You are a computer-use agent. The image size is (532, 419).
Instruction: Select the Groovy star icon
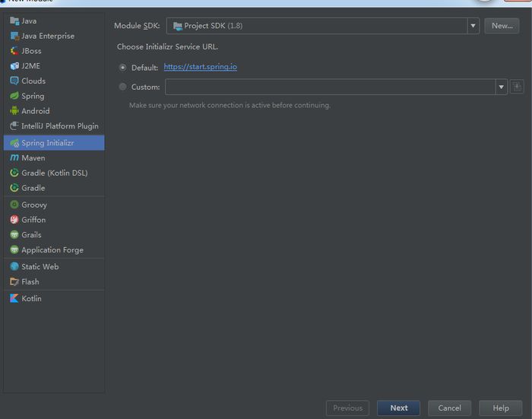point(14,205)
